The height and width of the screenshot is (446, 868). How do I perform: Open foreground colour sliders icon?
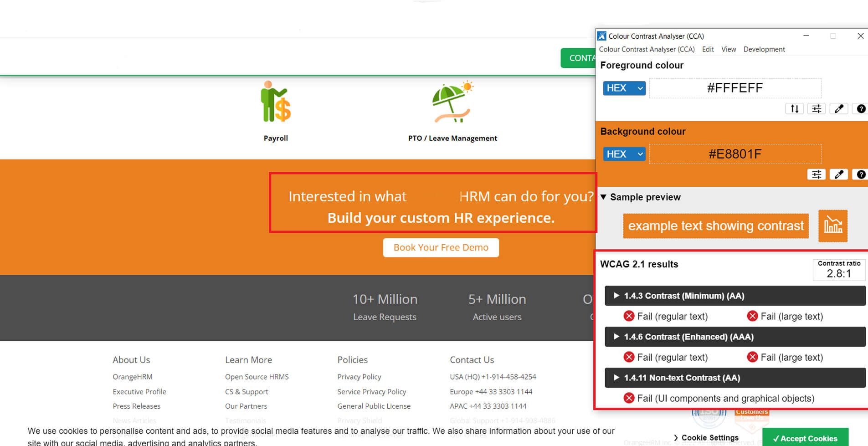816,109
